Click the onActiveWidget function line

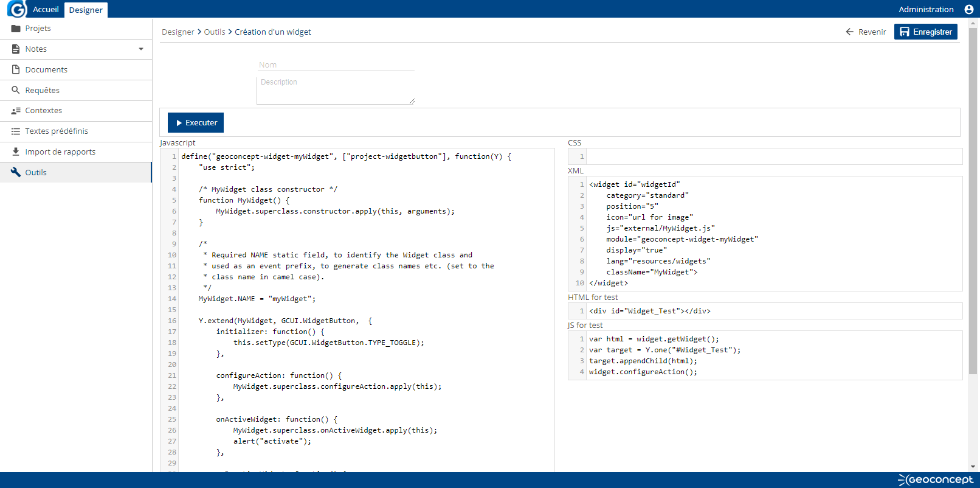tap(277, 419)
